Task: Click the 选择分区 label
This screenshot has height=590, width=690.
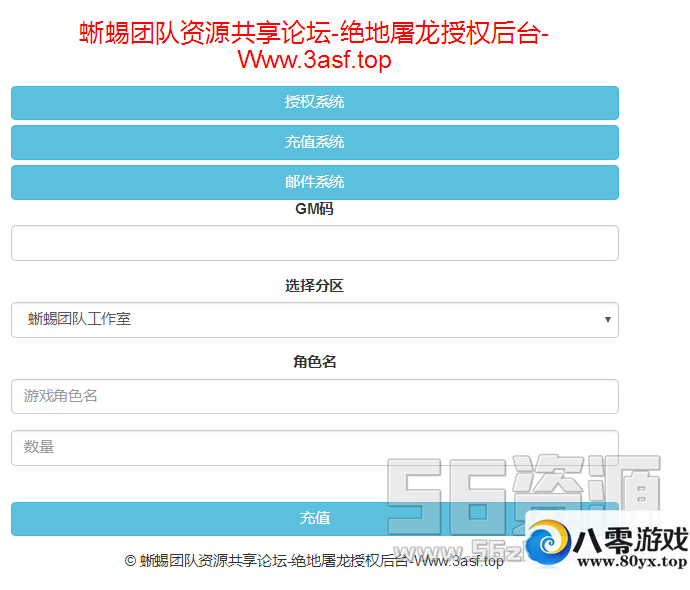Action: (314, 286)
